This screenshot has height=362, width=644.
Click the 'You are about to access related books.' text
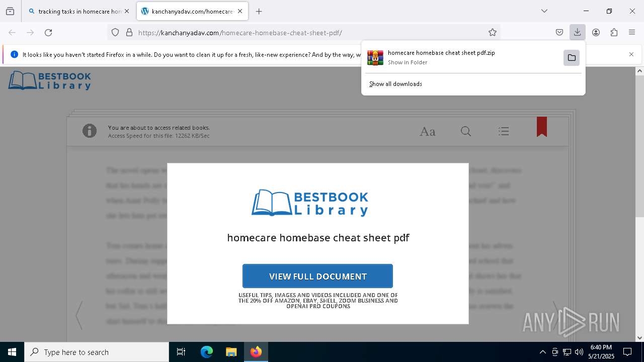point(158,128)
